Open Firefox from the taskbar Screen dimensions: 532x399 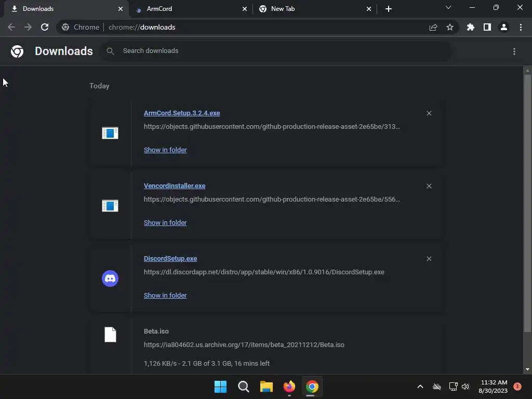(289, 387)
